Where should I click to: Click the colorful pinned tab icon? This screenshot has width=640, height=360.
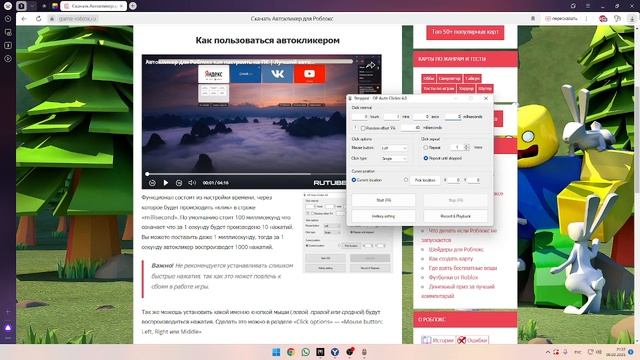click(55, 6)
